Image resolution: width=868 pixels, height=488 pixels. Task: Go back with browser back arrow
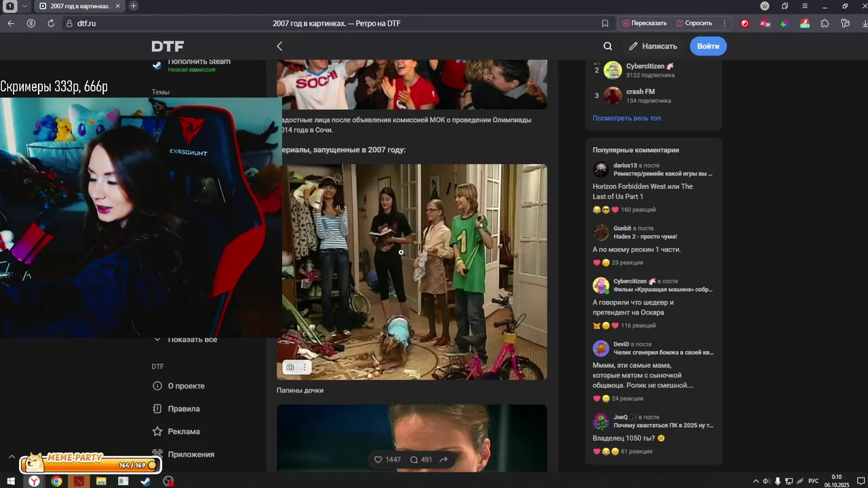11,23
